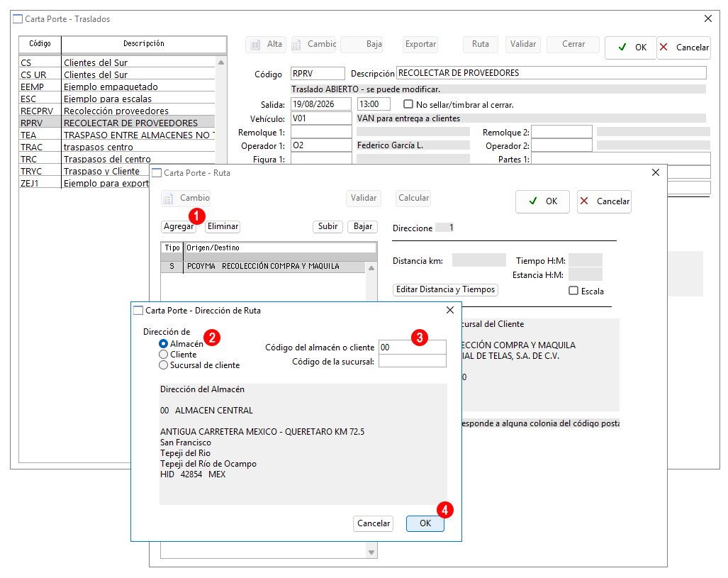Screen dimensions: 728x578
Task: Click the Figura 1 field
Action: (321, 159)
